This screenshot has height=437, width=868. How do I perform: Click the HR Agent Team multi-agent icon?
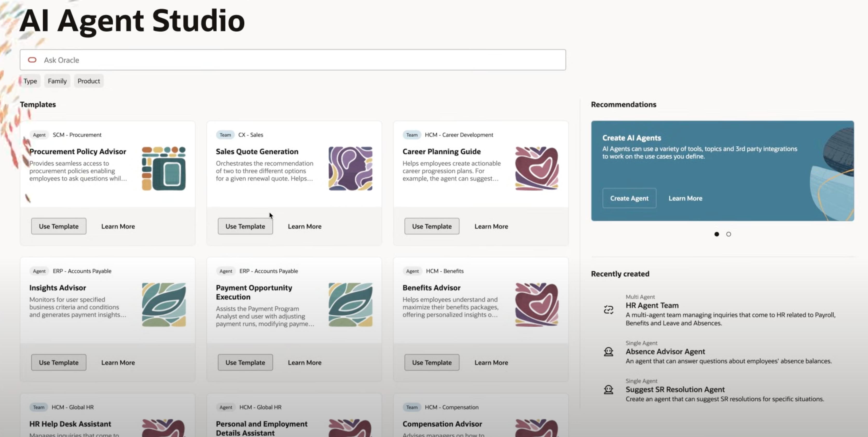point(608,309)
